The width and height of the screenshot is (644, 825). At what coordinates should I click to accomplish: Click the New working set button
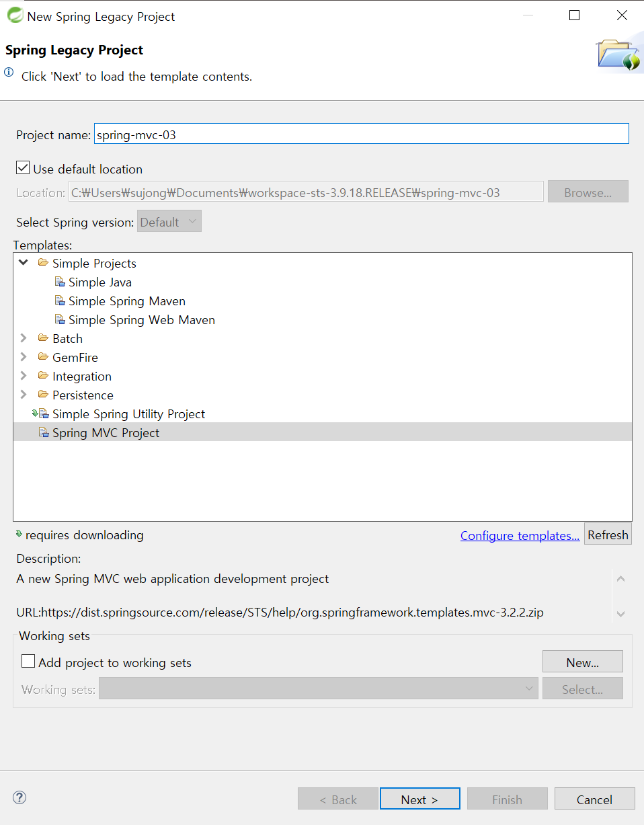click(583, 662)
